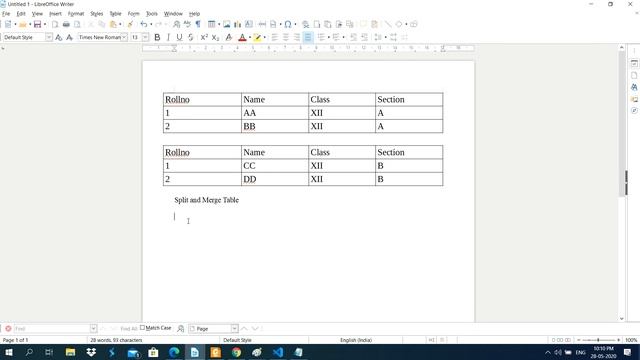Click the Insert Hyperlink icon
This screenshot has height=360, width=640.
[x=305, y=24]
